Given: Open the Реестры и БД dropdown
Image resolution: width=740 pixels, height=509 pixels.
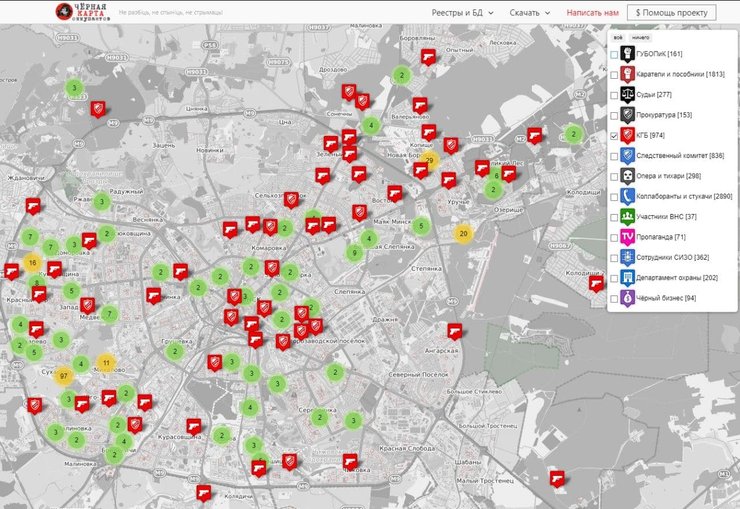Looking at the screenshot, I should click(462, 13).
